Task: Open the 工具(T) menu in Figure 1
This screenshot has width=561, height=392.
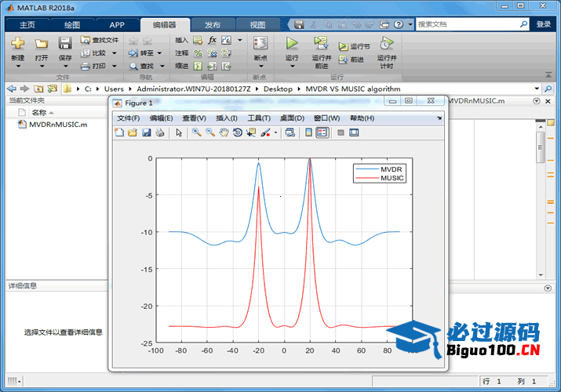Action: pos(259,118)
